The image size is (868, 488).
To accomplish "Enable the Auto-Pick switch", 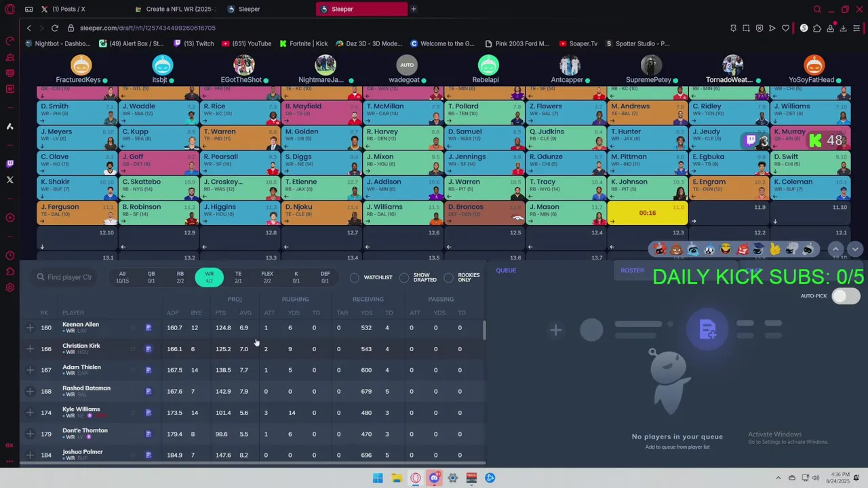I will [x=846, y=296].
